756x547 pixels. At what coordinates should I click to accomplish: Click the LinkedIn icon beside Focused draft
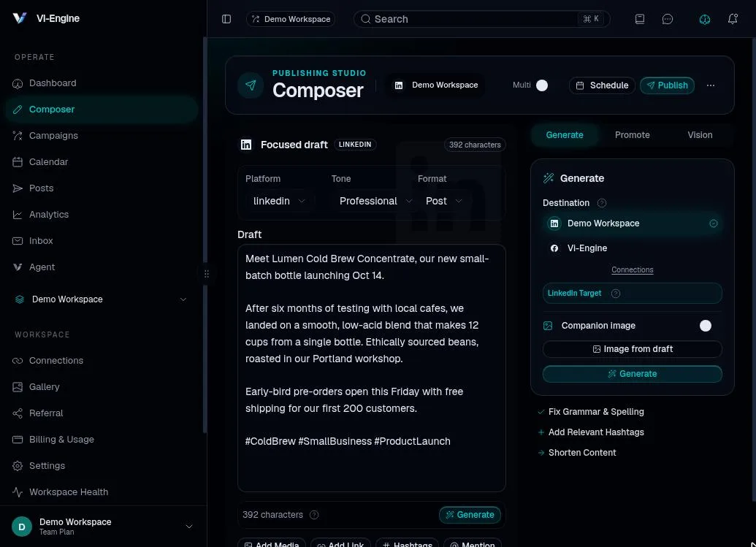coord(246,145)
